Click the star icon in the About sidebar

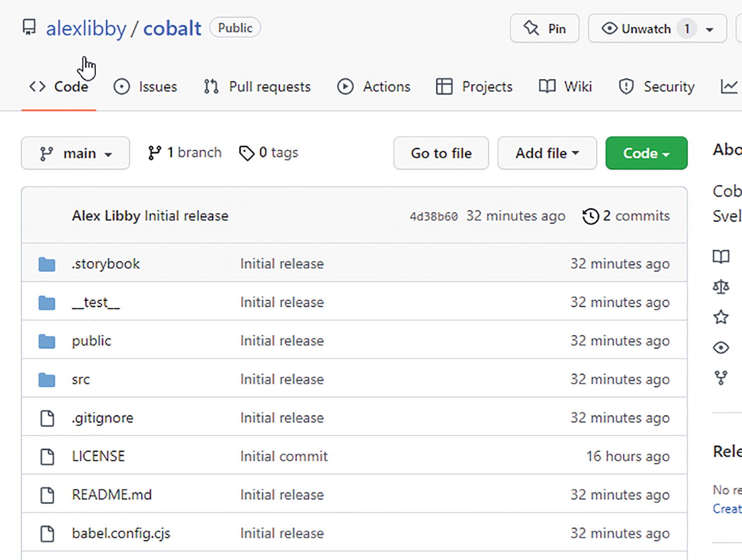coord(721,317)
